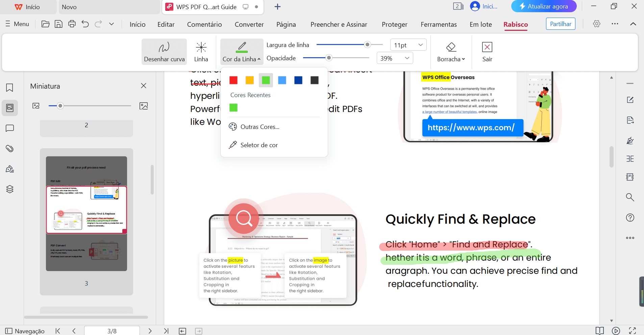Open the search icon in the right sidebar
The width and height of the screenshot is (644, 335).
click(x=630, y=197)
